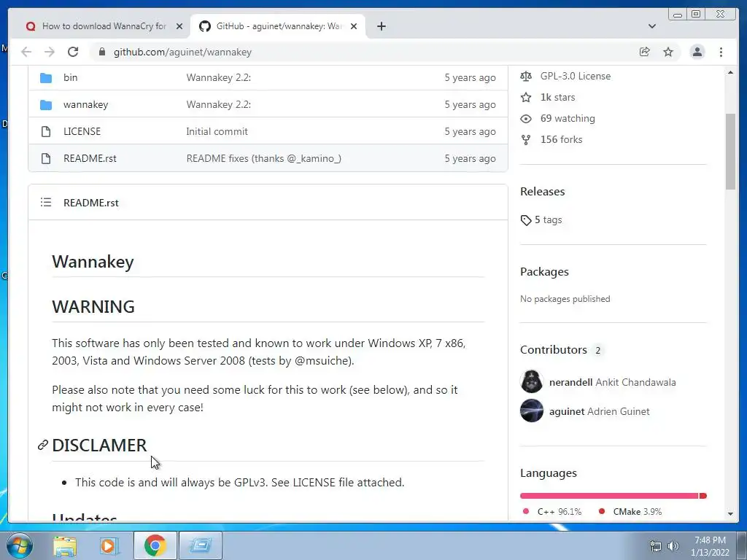Click the pink C++ segment of language bar
This screenshot has width=747, height=560.
[609, 496]
